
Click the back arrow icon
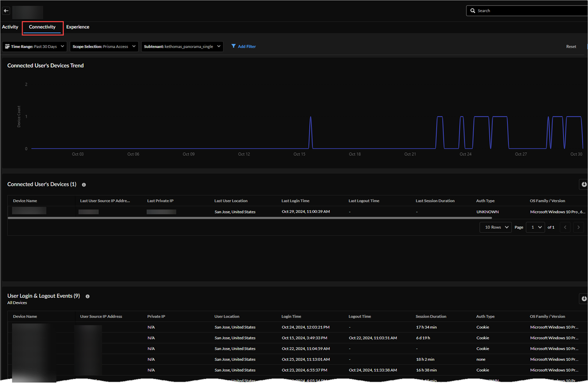6,11
